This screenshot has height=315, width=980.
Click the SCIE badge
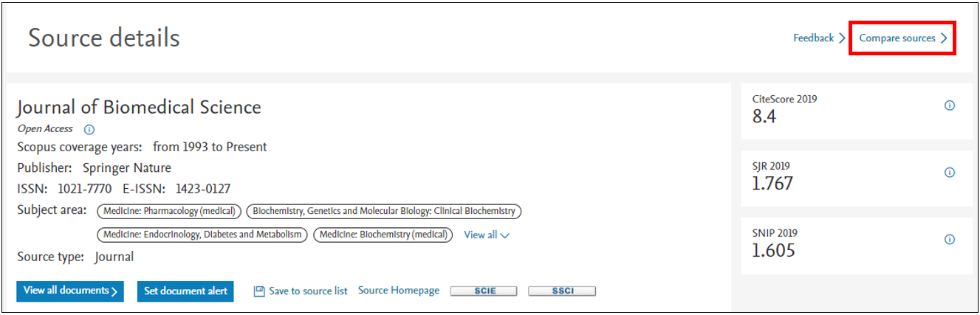(484, 291)
